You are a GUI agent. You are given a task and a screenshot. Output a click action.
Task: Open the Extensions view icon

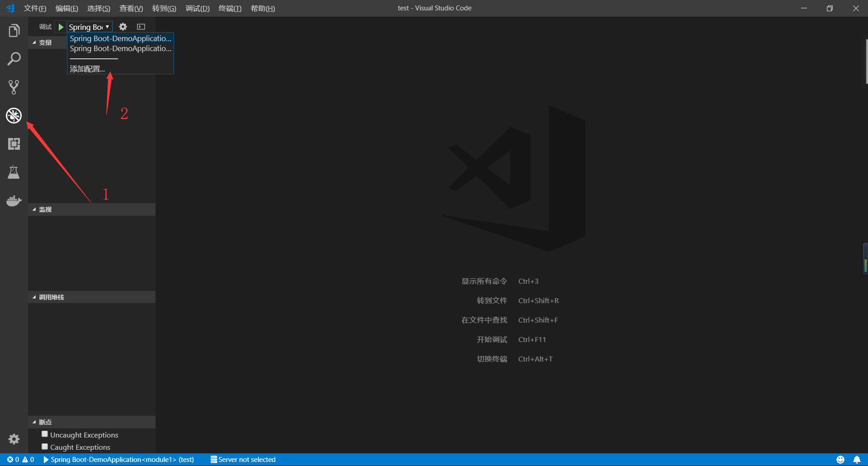14,144
